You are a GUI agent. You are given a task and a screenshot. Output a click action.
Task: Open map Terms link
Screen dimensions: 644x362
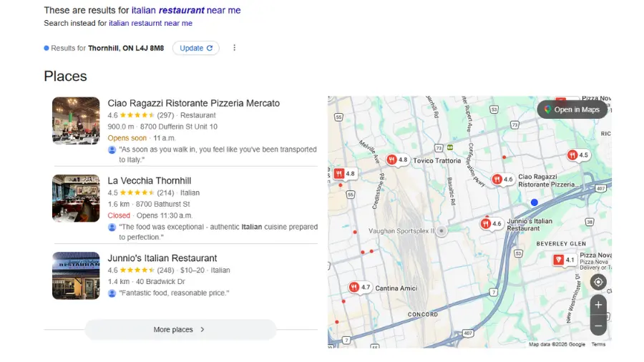[598, 344]
